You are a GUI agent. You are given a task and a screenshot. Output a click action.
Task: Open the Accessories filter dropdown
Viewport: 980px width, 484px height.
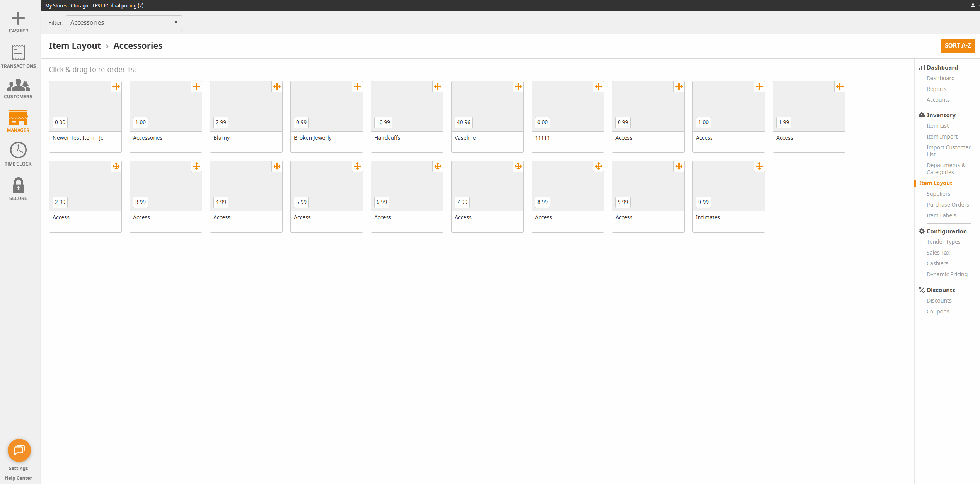(124, 23)
